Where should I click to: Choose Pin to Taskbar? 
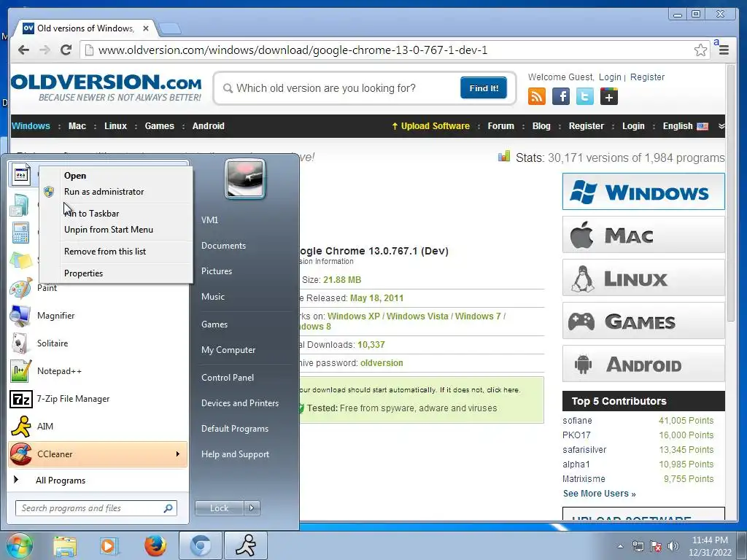(116, 214)
